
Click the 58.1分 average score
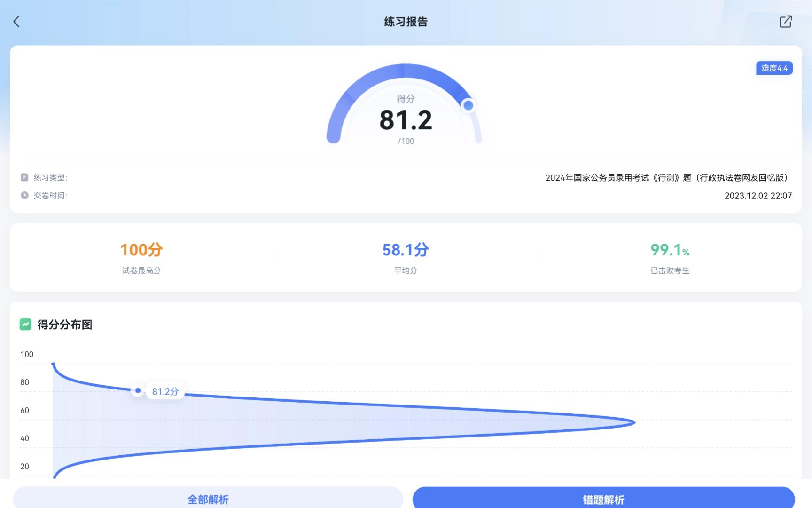coord(406,250)
